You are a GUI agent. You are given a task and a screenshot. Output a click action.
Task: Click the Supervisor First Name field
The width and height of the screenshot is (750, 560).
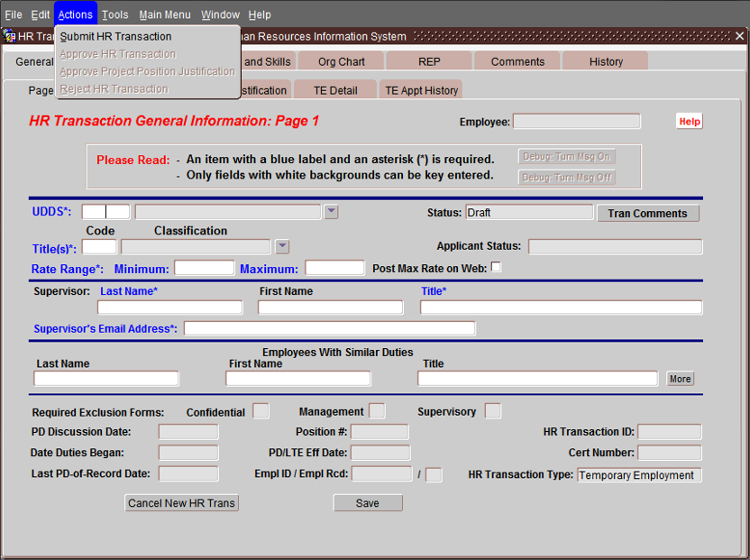(331, 308)
